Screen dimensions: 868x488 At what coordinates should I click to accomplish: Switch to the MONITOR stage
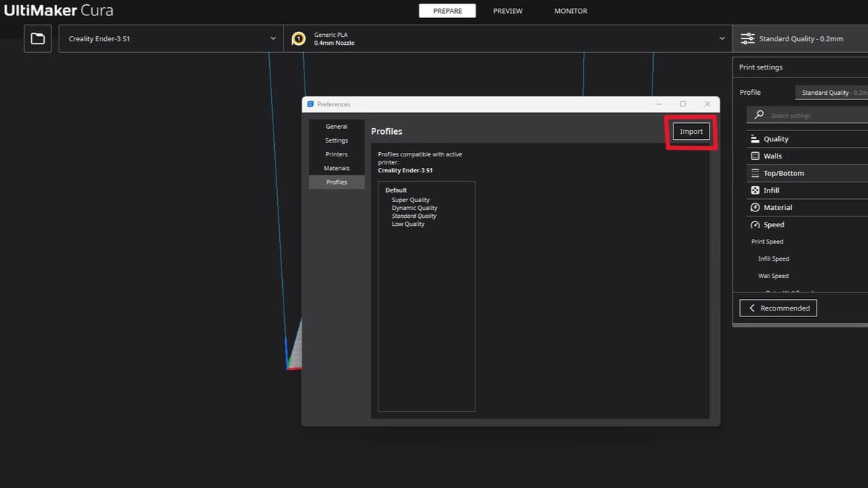click(x=571, y=11)
